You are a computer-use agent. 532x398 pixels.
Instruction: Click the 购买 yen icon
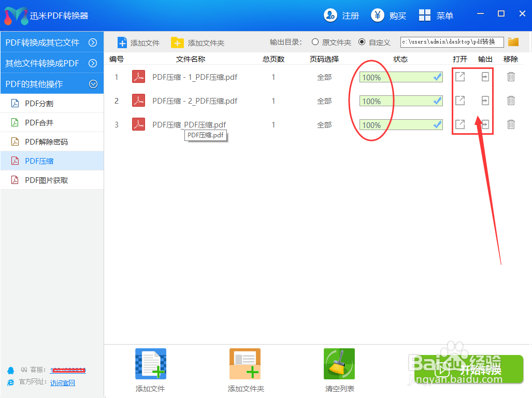click(377, 15)
